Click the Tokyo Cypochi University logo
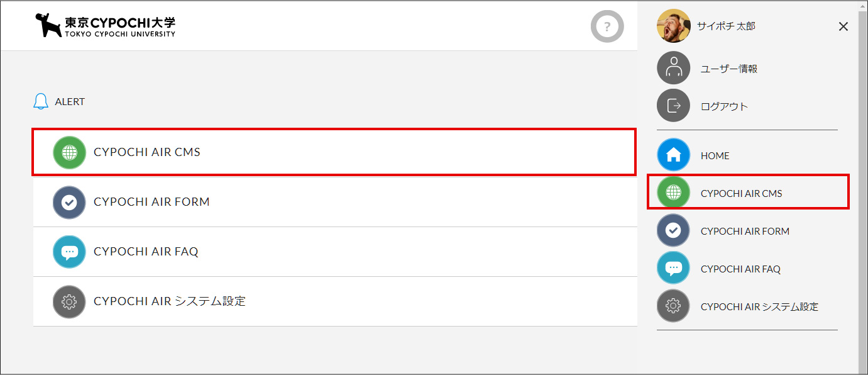The height and width of the screenshot is (375, 868). coord(106,25)
